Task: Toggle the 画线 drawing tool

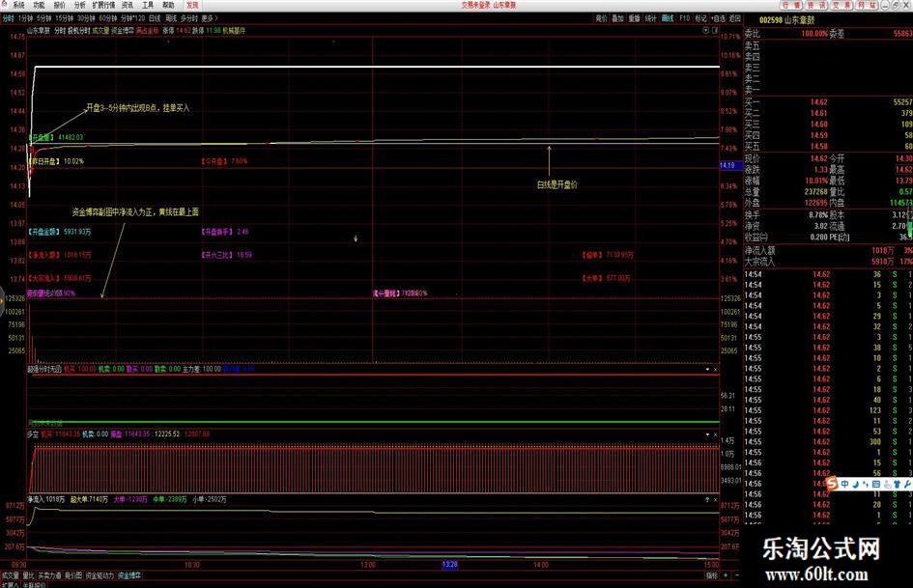Action: 668,18
